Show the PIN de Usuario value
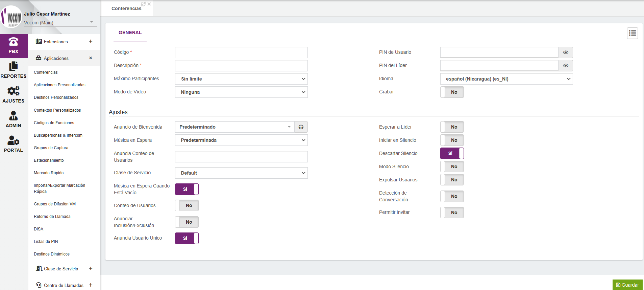 pyautogui.click(x=566, y=52)
